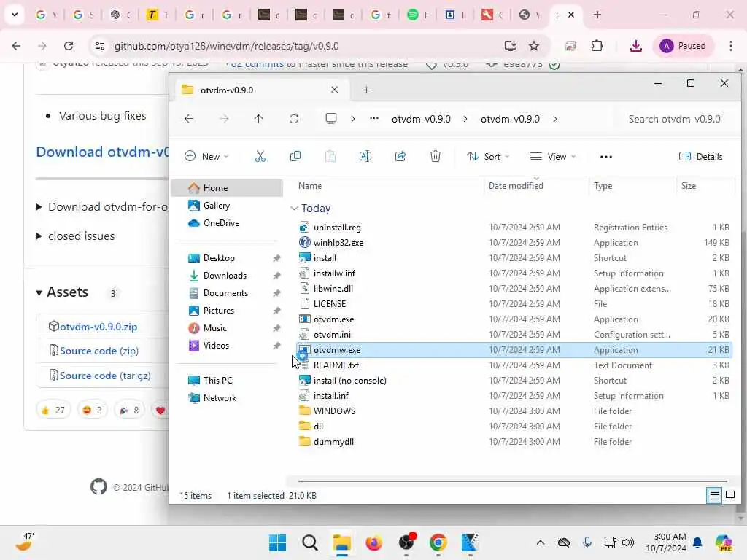
Task: Click the Cut scissors icon in Explorer toolbar
Action: point(260,156)
